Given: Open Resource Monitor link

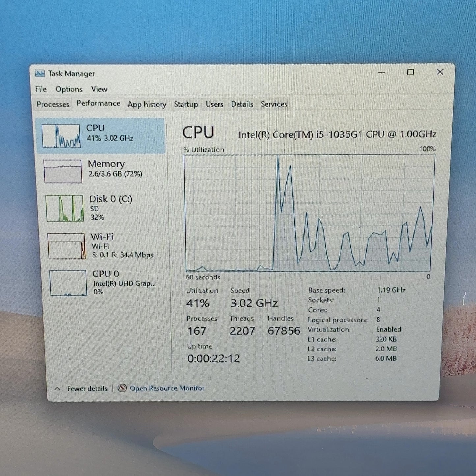Looking at the screenshot, I should (x=167, y=388).
